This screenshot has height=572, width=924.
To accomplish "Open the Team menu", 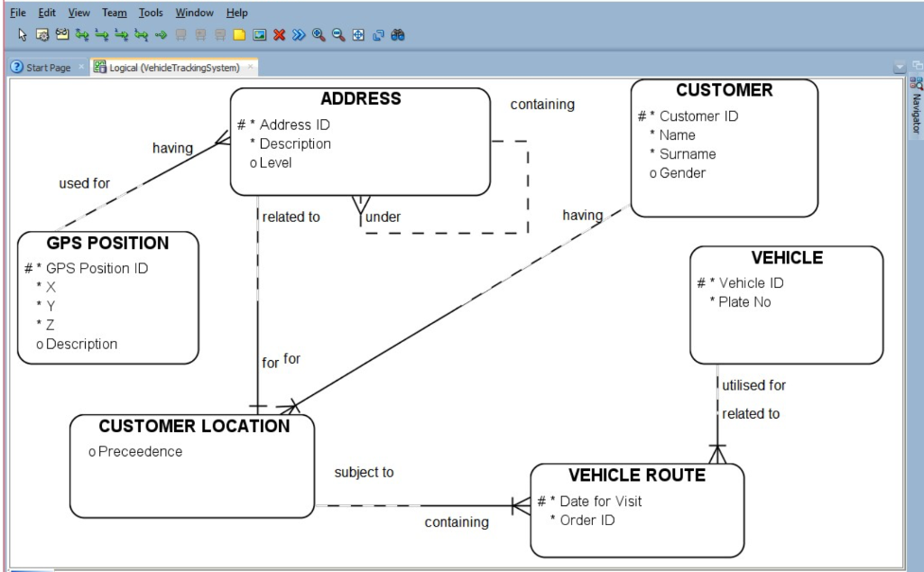I will (x=114, y=13).
